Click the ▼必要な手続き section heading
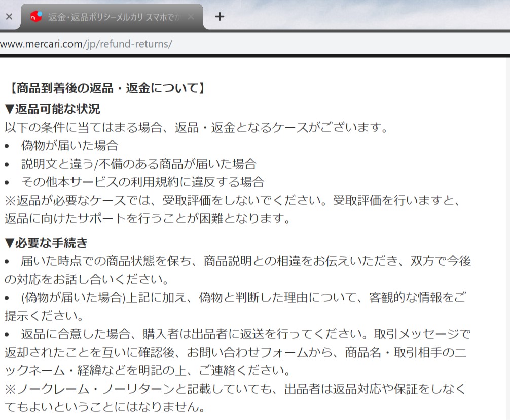This screenshot has width=510, height=420. (46, 243)
